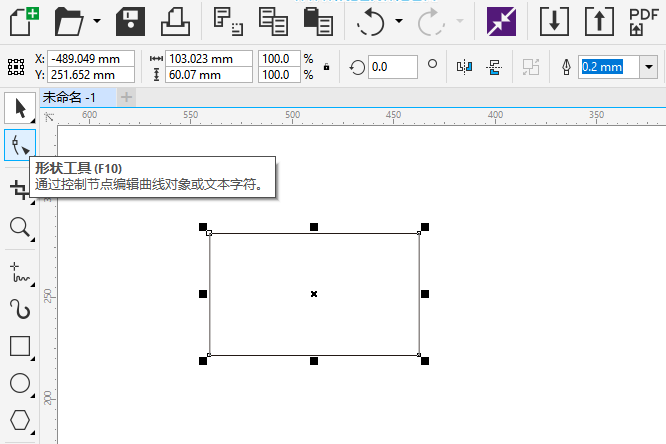Expand the Open file dropdown arrow
Screen dimensions: 666x444
point(97,20)
